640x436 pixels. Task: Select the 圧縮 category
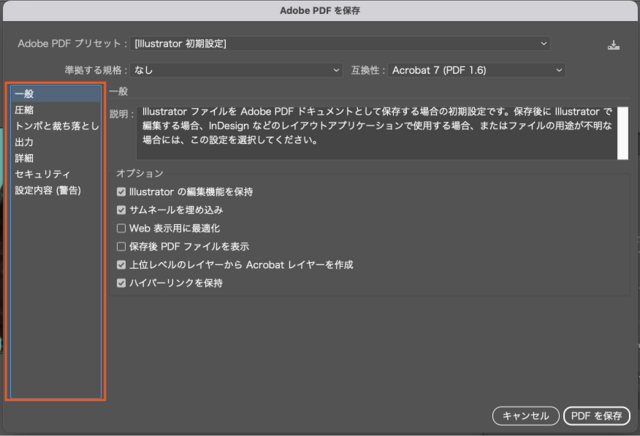[56, 110]
